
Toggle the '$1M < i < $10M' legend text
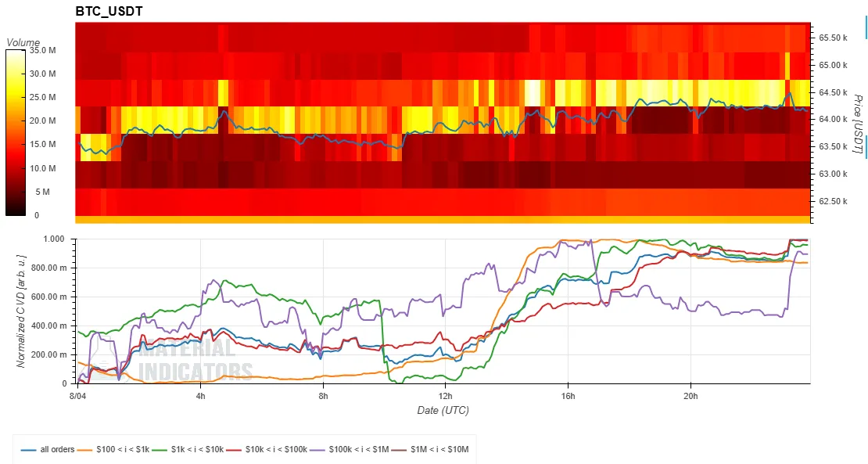click(439, 450)
